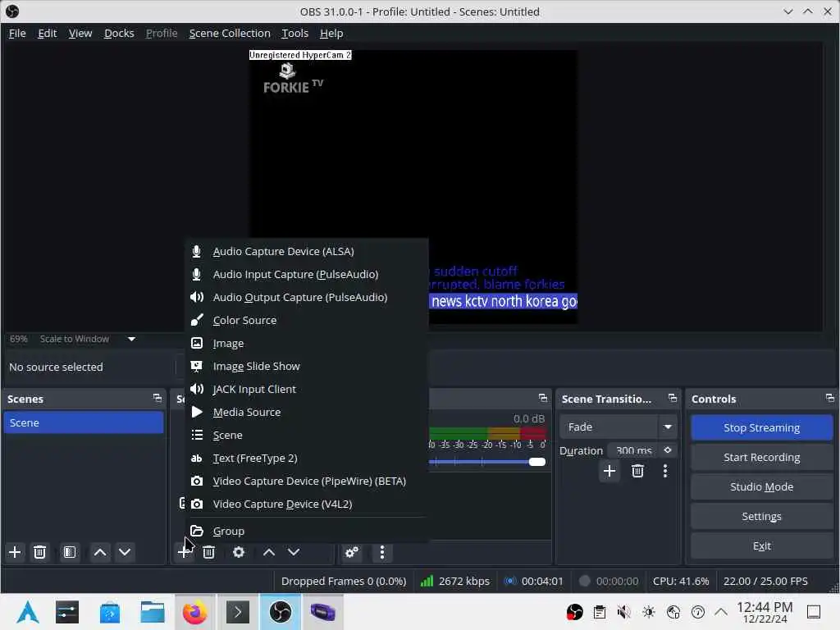840x630 pixels.
Task: Enable Studio Mode
Action: [761, 486]
